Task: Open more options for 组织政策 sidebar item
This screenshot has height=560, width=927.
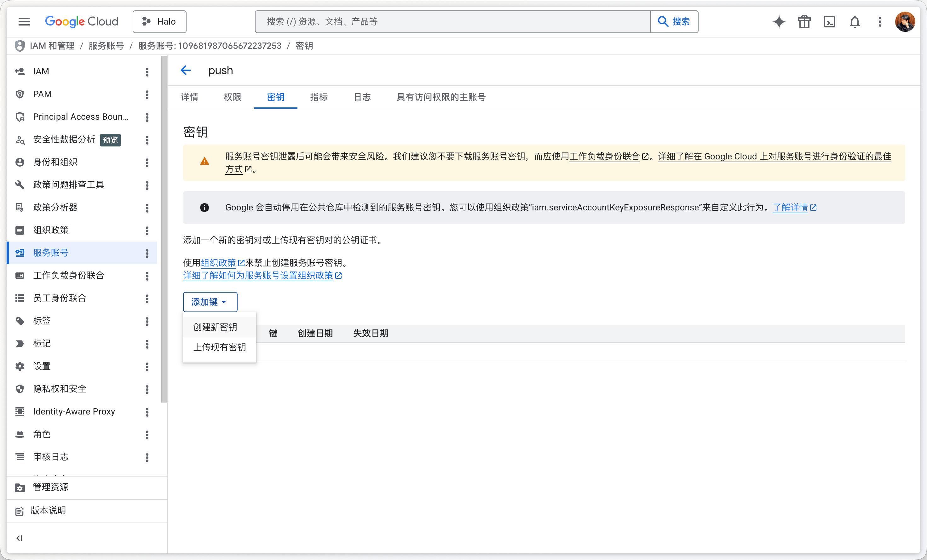Action: (147, 231)
